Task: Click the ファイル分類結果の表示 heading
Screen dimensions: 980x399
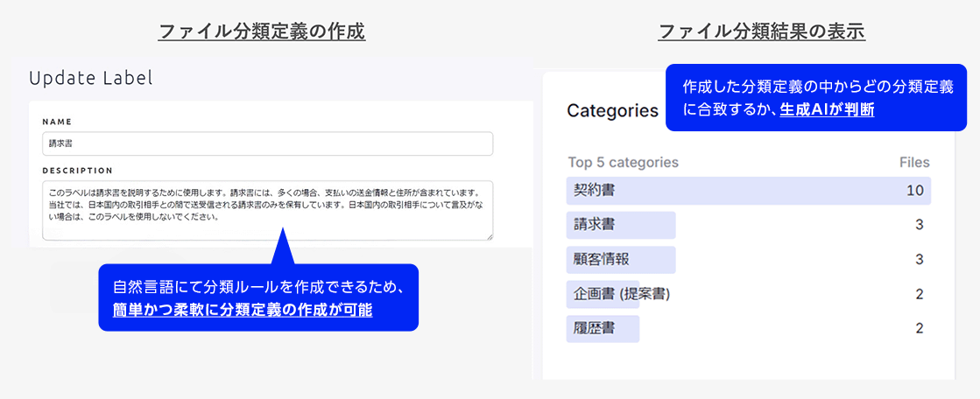Action: (x=761, y=32)
